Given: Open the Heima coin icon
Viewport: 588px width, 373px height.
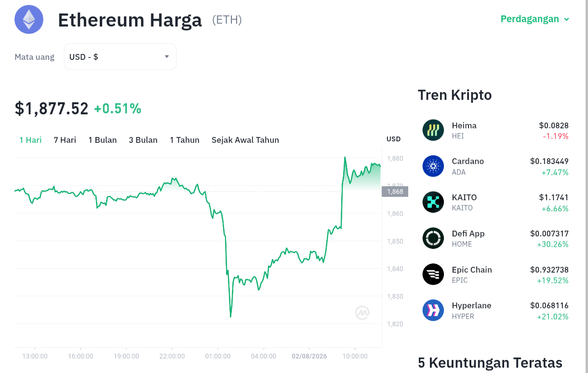Looking at the screenshot, I should tap(433, 130).
